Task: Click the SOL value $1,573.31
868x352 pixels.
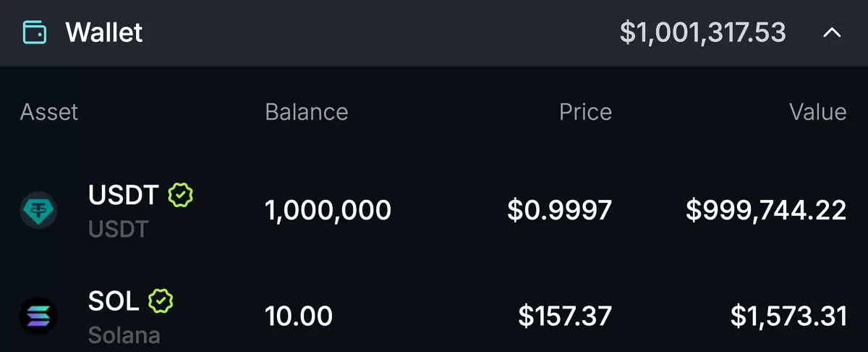Action: point(788,317)
